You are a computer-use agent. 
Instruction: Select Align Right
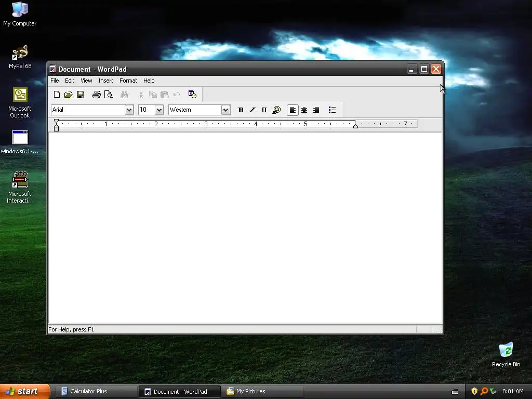[x=316, y=110]
